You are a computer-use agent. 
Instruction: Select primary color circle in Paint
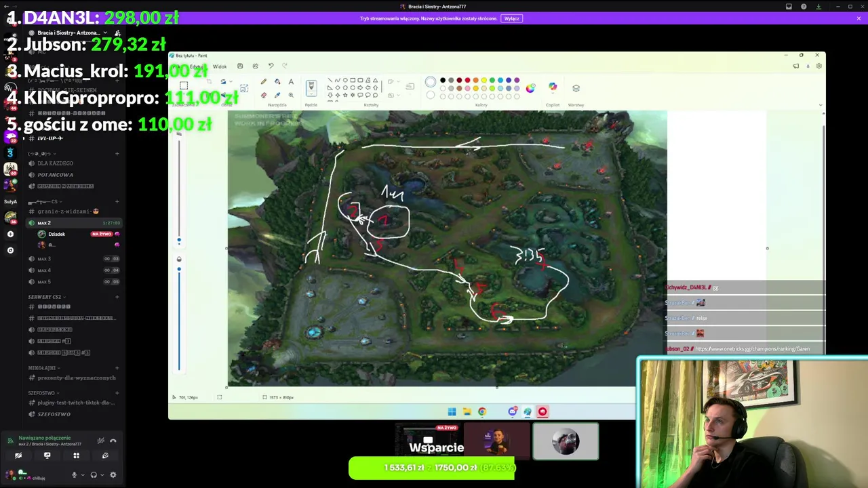click(x=431, y=83)
